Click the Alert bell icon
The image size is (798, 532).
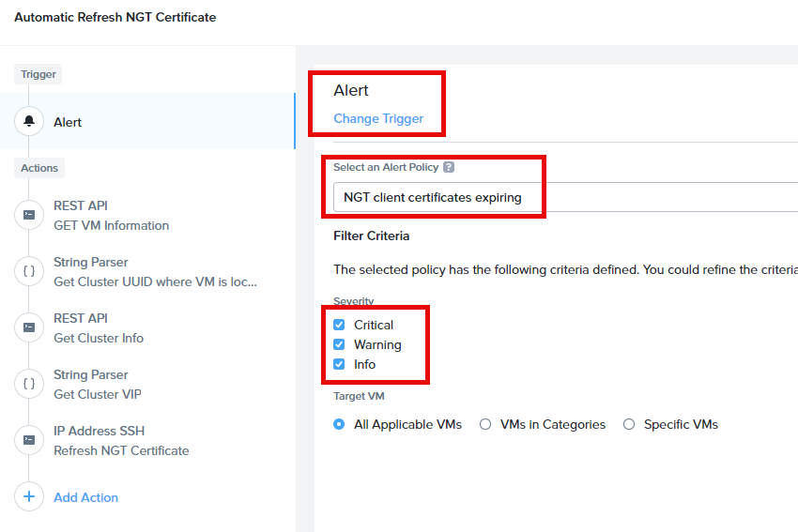point(29,122)
